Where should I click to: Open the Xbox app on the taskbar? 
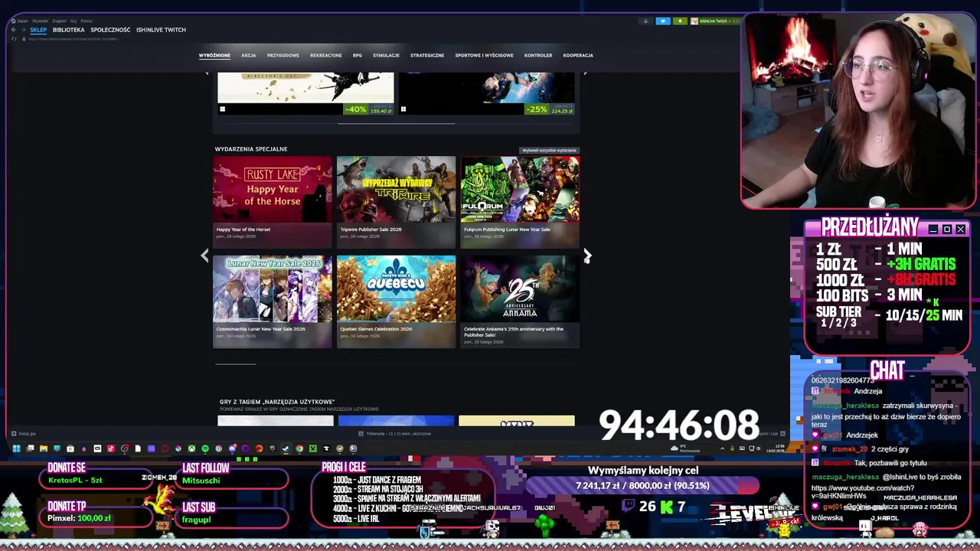[x=191, y=448]
